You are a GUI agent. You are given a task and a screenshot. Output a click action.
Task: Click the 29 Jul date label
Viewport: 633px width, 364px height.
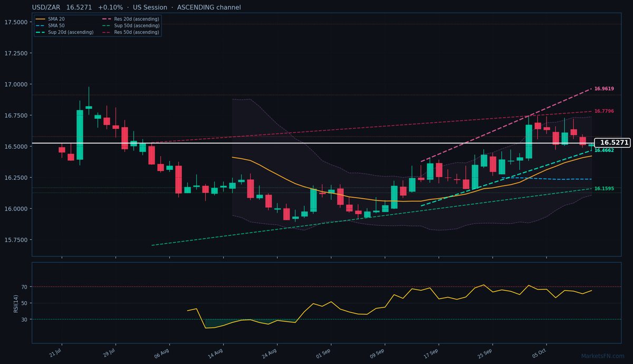[109, 352]
